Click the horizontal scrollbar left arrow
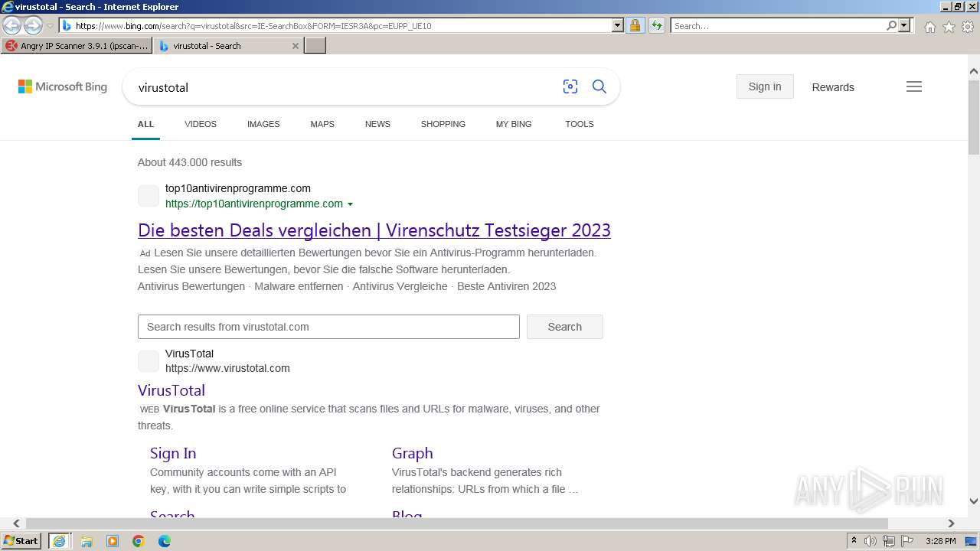Image resolution: width=980 pixels, height=551 pixels. (16, 523)
